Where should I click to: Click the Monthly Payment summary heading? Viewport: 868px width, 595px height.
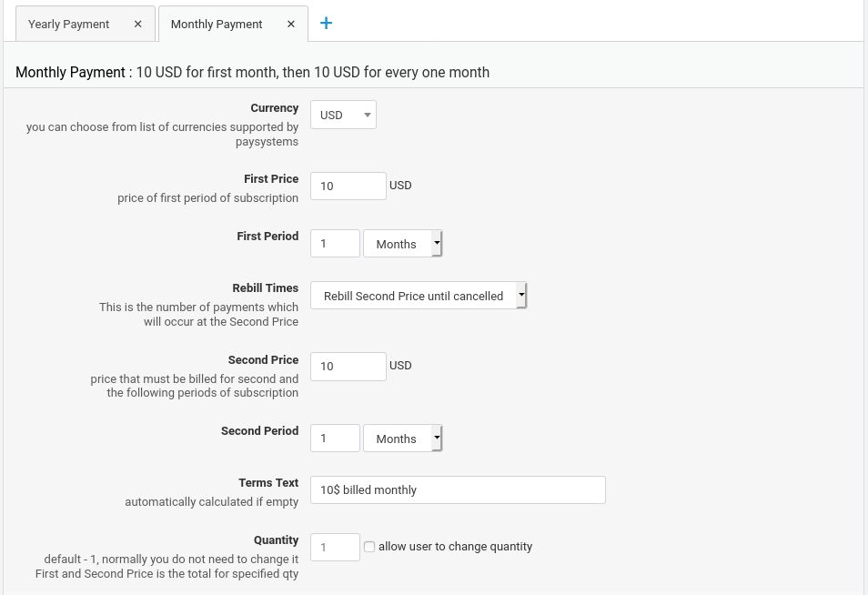(252, 73)
